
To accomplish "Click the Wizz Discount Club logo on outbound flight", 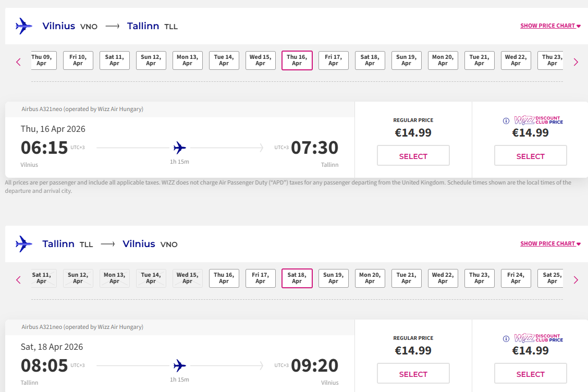I will (x=538, y=120).
